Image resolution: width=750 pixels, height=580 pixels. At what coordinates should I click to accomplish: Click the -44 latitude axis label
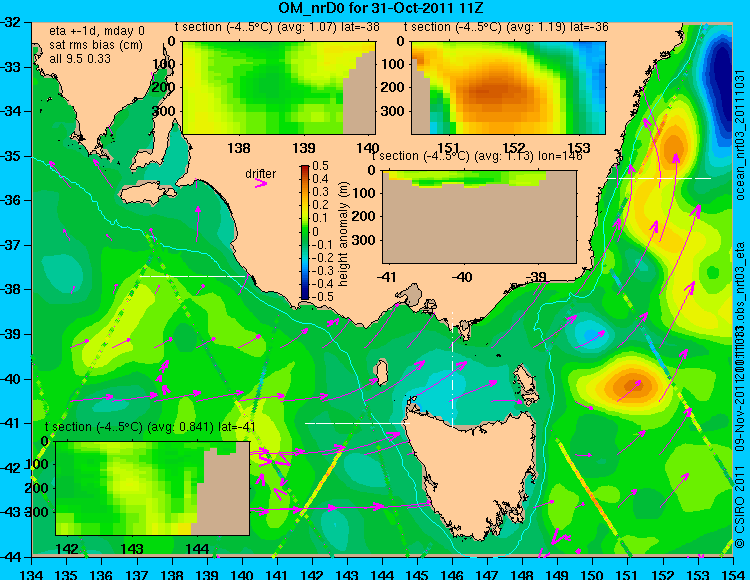pos(10,557)
